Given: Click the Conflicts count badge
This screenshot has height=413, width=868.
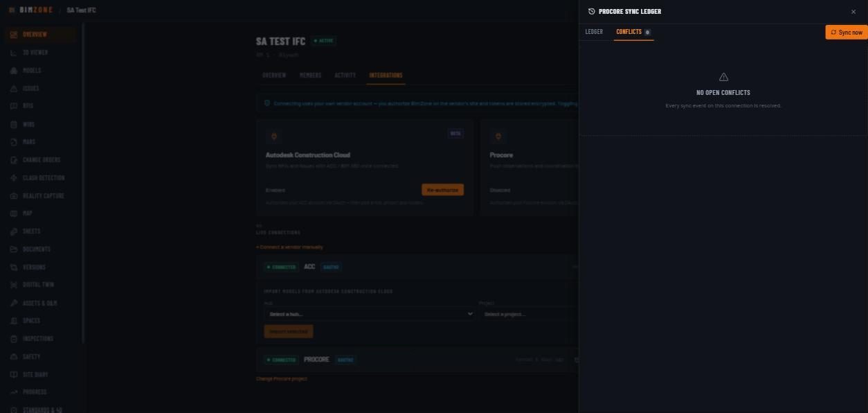Looking at the screenshot, I should 647,33.
